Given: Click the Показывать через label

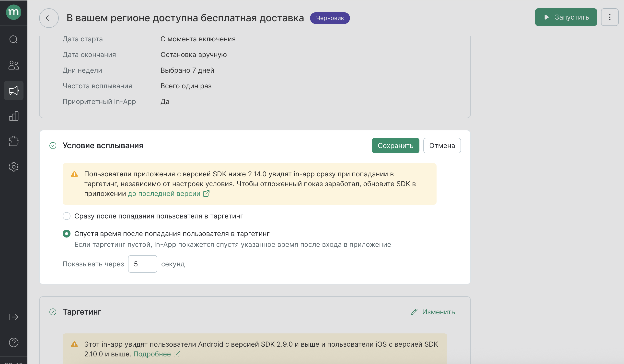Looking at the screenshot, I should 93,264.
